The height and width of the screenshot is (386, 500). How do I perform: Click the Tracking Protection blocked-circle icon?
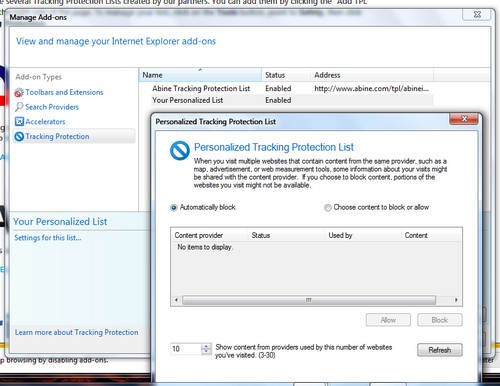click(x=19, y=136)
